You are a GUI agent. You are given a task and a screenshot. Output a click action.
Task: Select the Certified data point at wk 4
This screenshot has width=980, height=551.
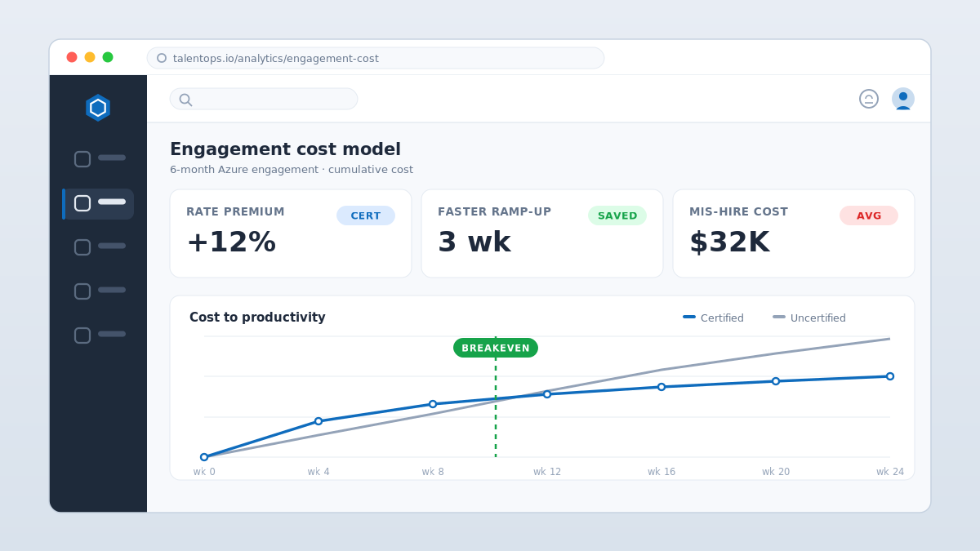pos(318,421)
